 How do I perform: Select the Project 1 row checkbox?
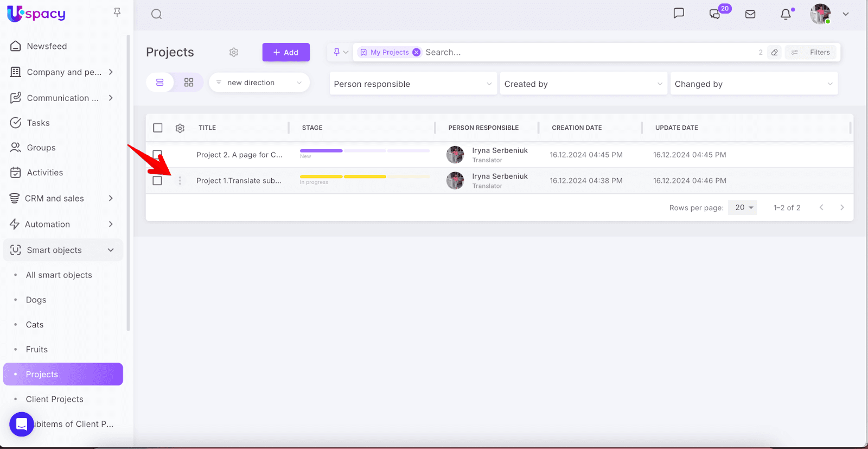click(x=157, y=181)
